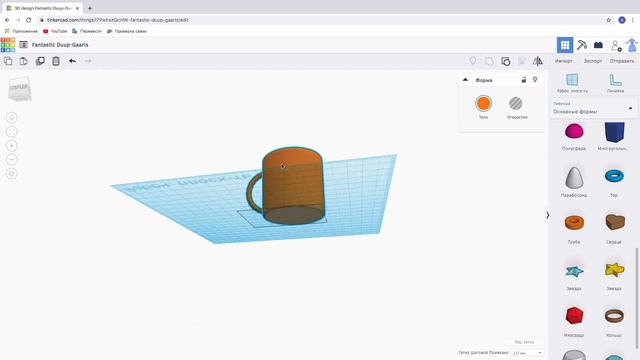Switch to Bricks mode

point(598,45)
